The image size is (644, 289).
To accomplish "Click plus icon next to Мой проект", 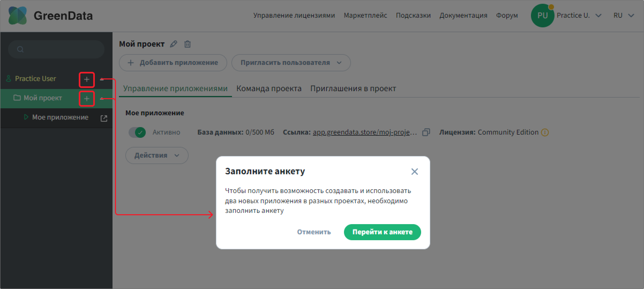I will [x=87, y=99].
